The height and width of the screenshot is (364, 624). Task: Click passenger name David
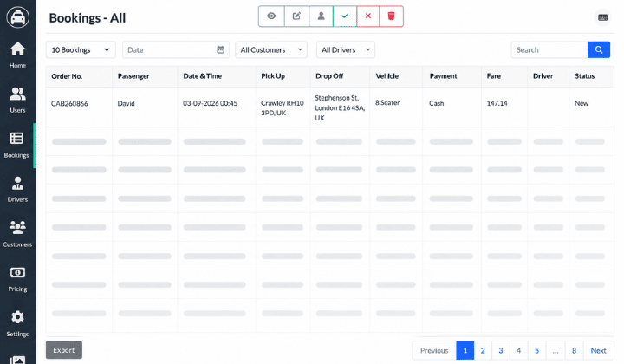(x=127, y=103)
